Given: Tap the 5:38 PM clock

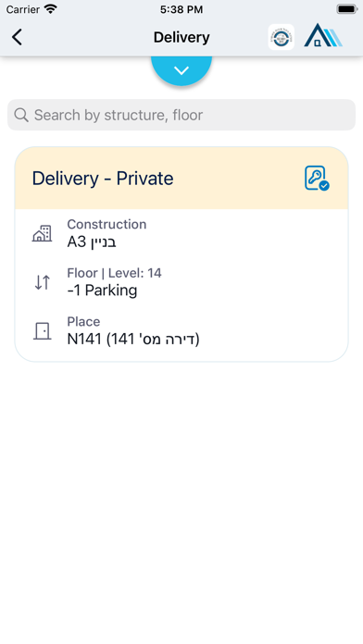Looking at the screenshot, I should (x=181, y=9).
